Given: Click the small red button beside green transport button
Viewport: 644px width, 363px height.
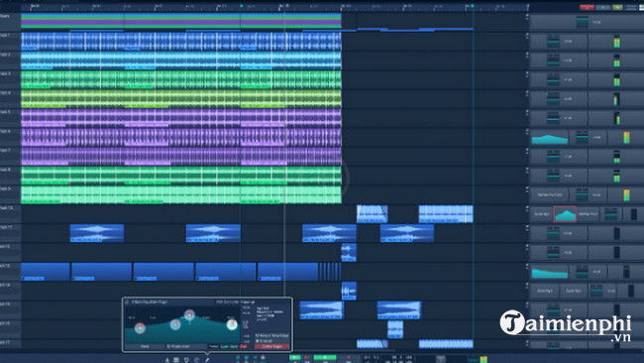Looking at the screenshot, I should [x=307, y=358].
